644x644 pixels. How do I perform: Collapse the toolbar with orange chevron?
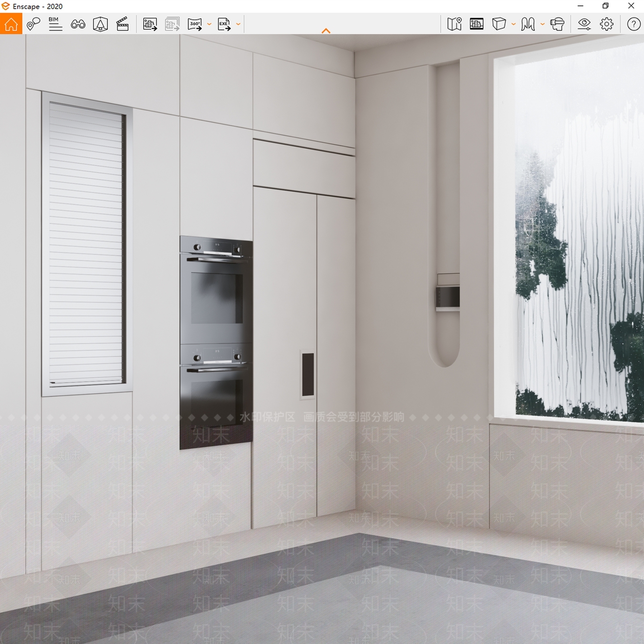click(x=326, y=31)
